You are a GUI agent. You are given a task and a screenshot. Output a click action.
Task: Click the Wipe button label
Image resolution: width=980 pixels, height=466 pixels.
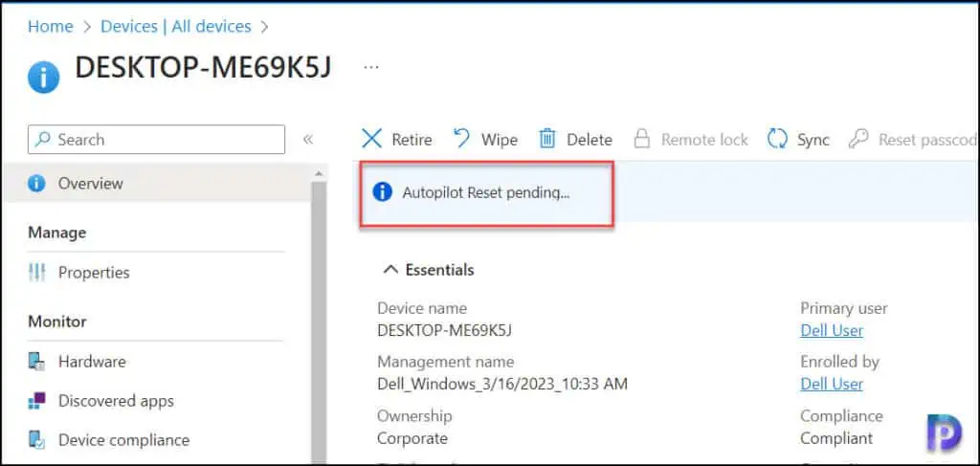499,140
